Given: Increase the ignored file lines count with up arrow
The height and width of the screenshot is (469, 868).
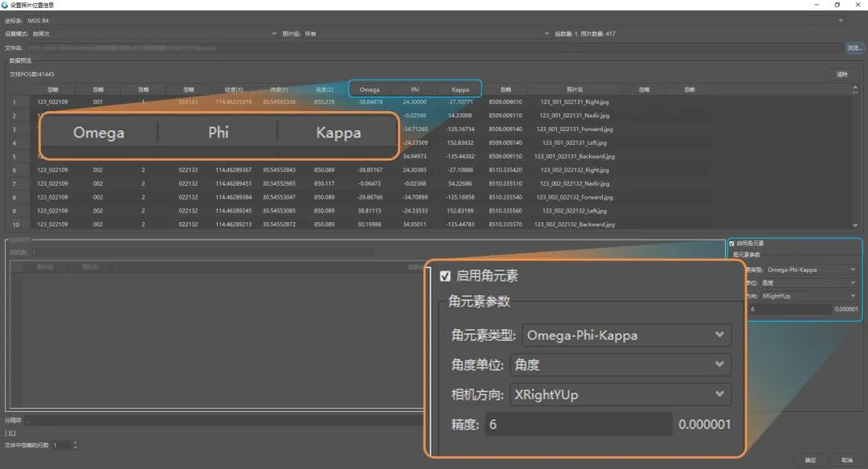Looking at the screenshot, I should (x=76, y=443).
